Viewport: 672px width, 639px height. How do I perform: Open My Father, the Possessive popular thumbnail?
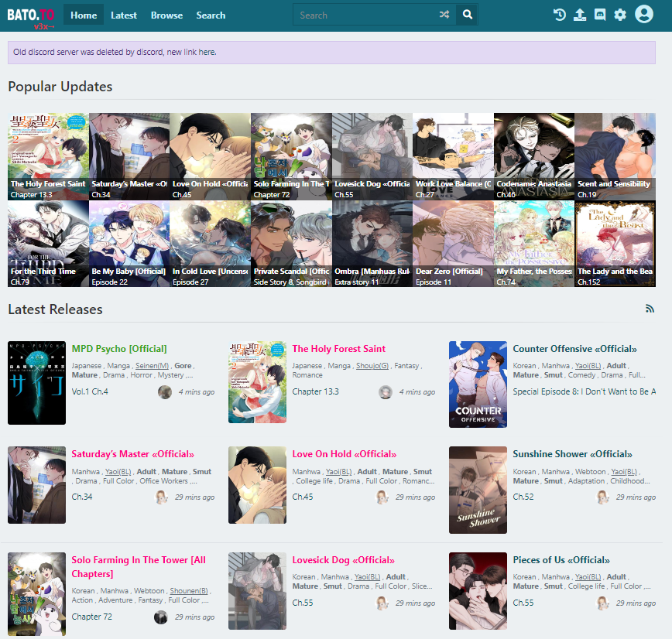[x=534, y=244]
